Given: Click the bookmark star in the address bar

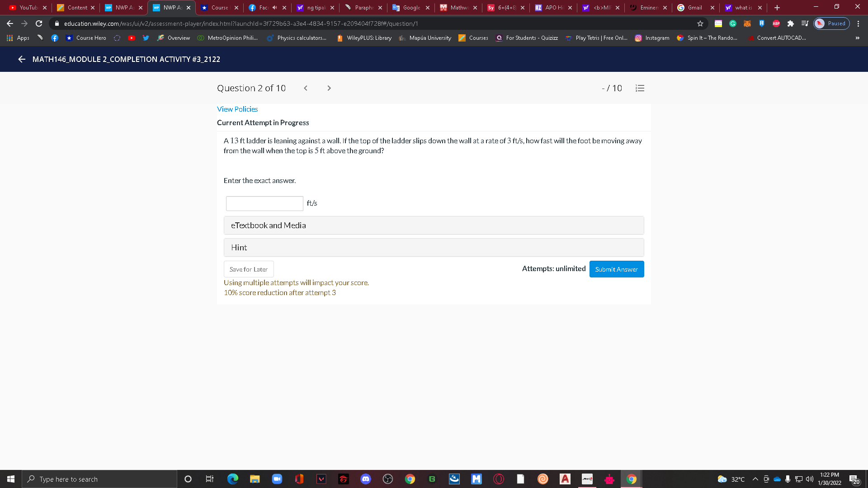Looking at the screenshot, I should (x=700, y=23).
